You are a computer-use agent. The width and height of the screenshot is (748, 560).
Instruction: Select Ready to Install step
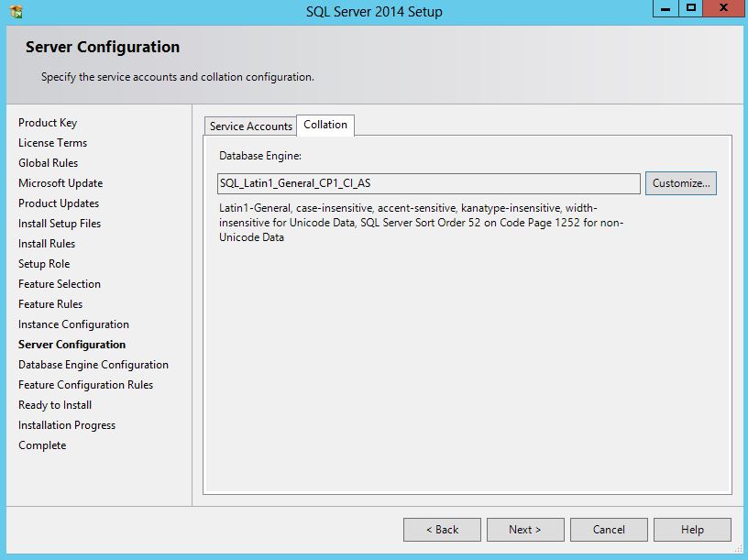click(x=55, y=405)
